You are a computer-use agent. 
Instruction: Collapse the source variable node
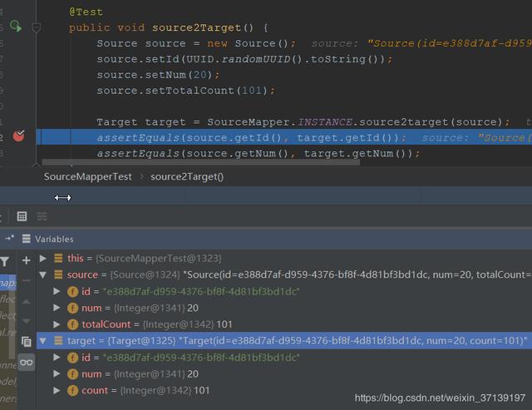point(42,275)
